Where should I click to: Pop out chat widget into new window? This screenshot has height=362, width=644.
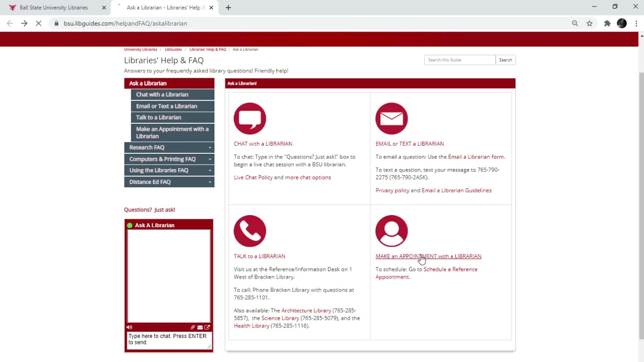(x=207, y=327)
